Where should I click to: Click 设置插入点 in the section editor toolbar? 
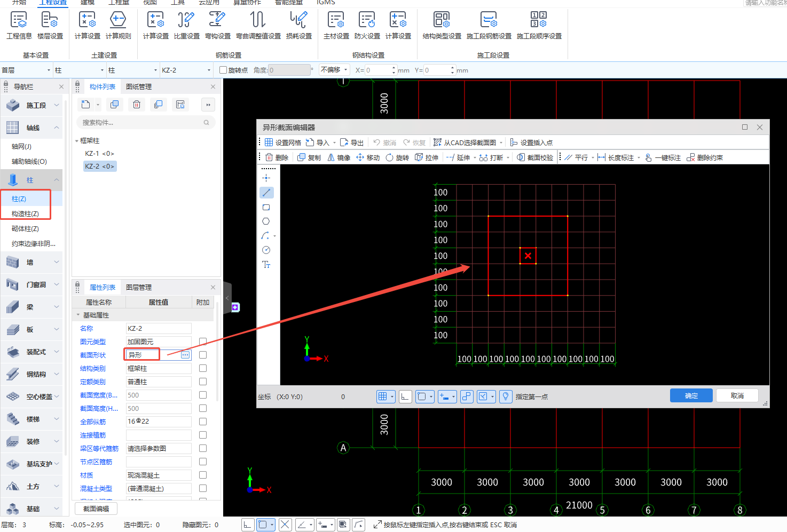[x=531, y=142]
